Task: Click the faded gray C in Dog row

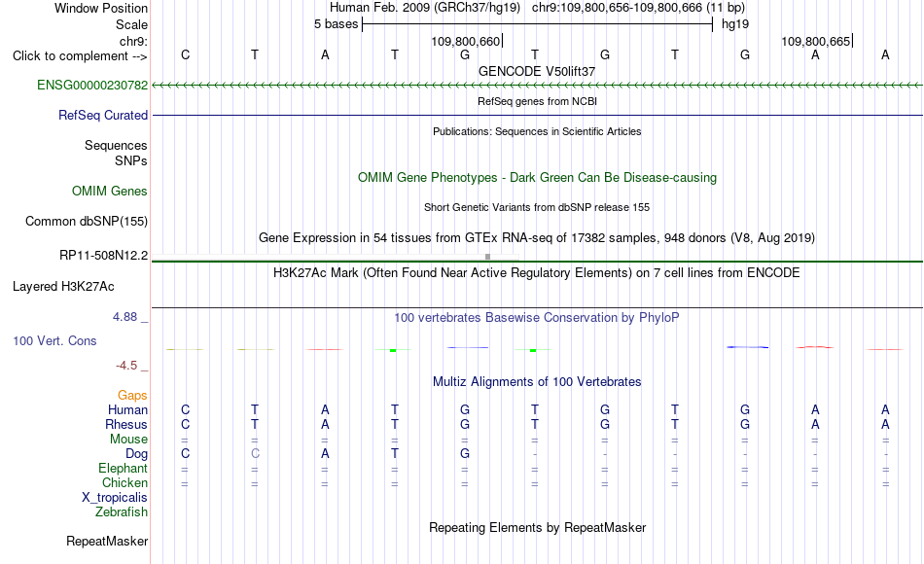Action: (x=255, y=454)
